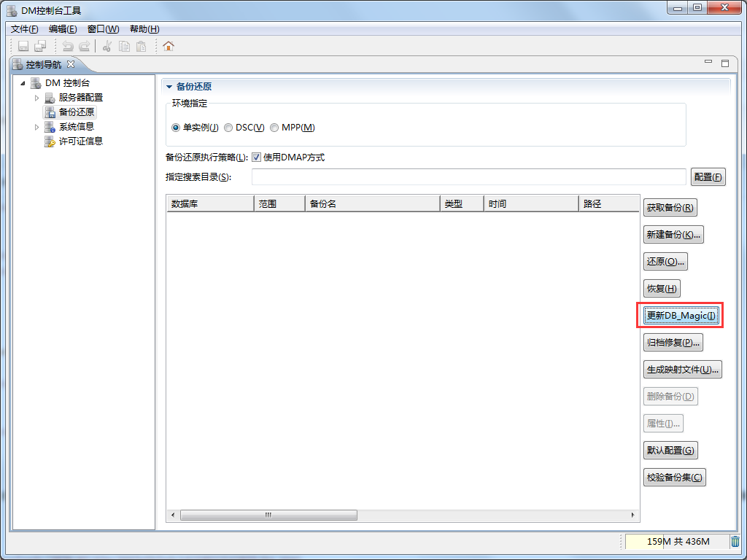747x560 pixels.
Task: Expand the 系统信息 tree node
Action: pos(36,127)
